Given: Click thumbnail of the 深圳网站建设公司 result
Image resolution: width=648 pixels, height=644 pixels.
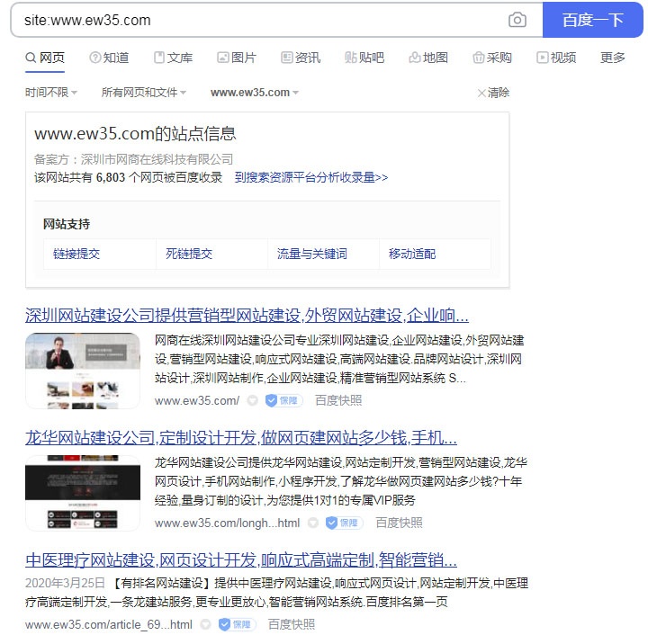Looking at the screenshot, I should coord(83,371).
